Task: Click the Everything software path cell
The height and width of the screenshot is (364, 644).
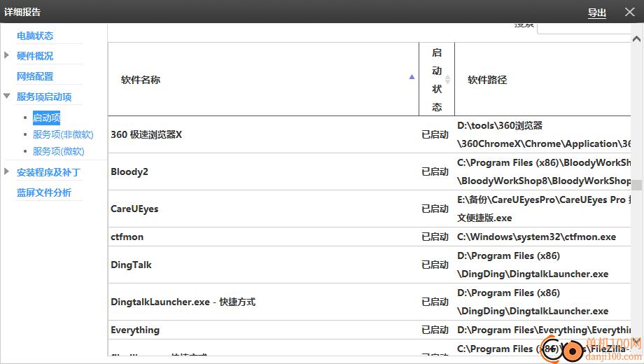Action: point(544,330)
